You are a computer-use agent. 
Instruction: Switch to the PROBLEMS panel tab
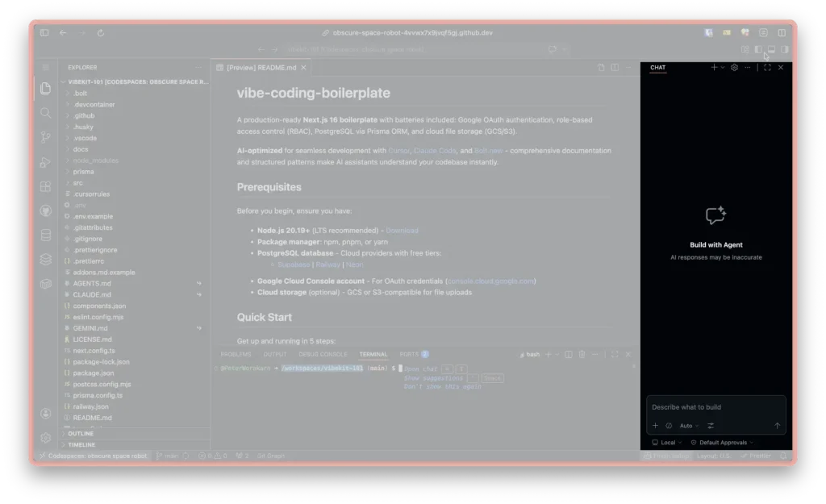click(x=236, y=355)
